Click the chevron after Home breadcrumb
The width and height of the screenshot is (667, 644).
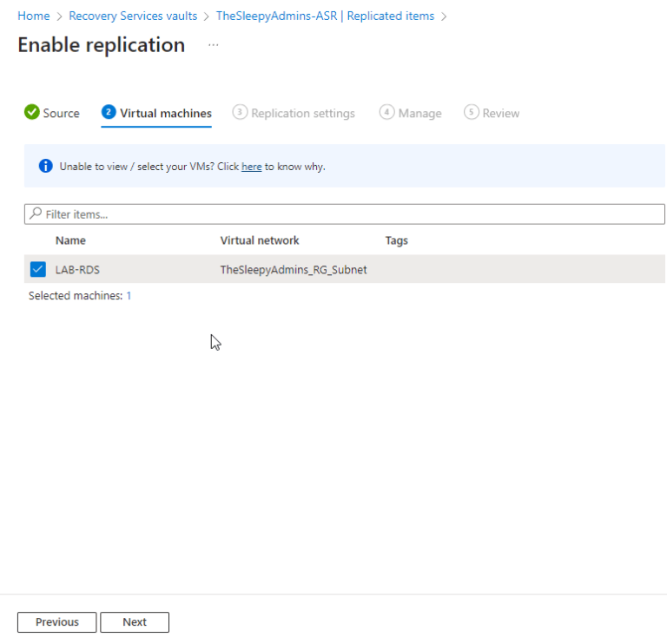tap(59, 16)
